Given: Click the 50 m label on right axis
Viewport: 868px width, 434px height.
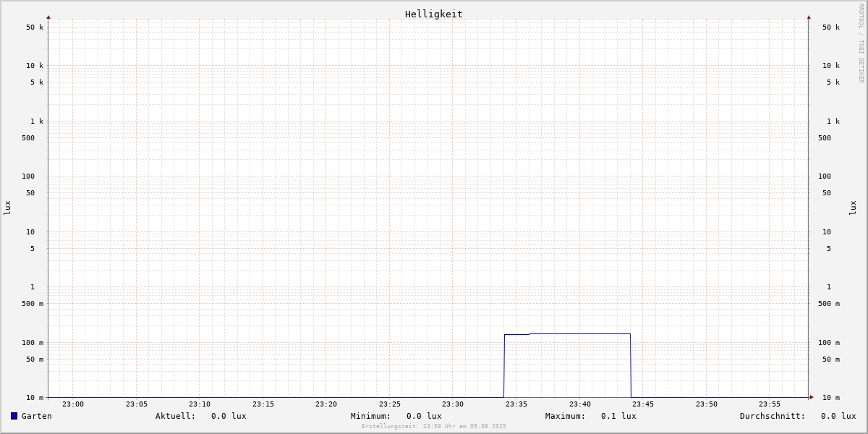Looking at the screenshot, I should pyautogui.click(x=831, y=359).
